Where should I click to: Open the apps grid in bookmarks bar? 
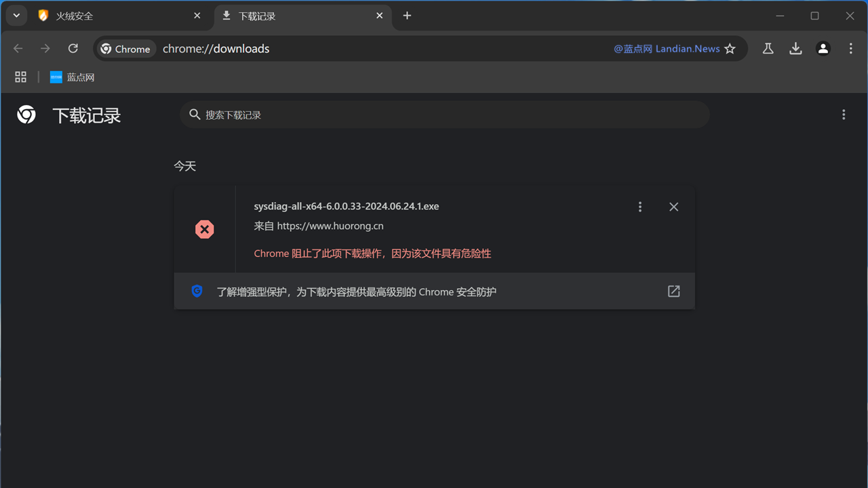[x=21, y=77]
